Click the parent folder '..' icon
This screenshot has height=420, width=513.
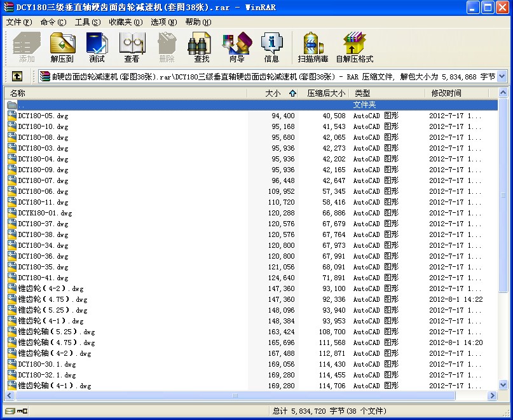pos(12,105)
